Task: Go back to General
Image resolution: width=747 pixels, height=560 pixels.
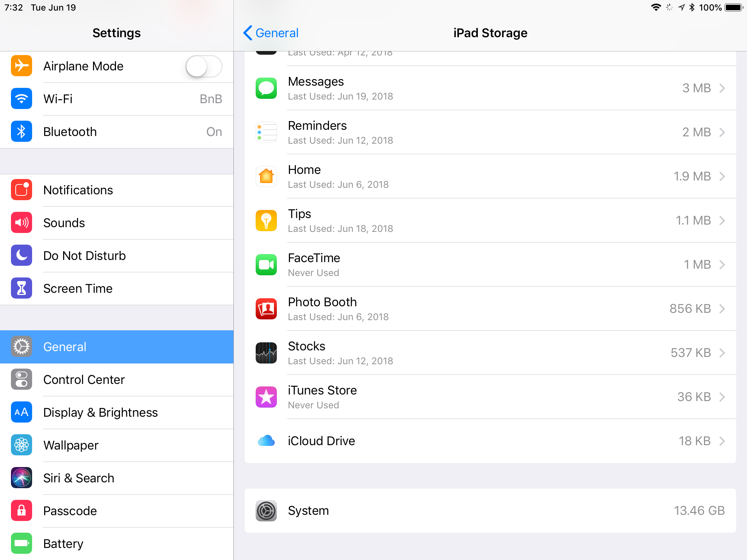Action: point(271,33)
